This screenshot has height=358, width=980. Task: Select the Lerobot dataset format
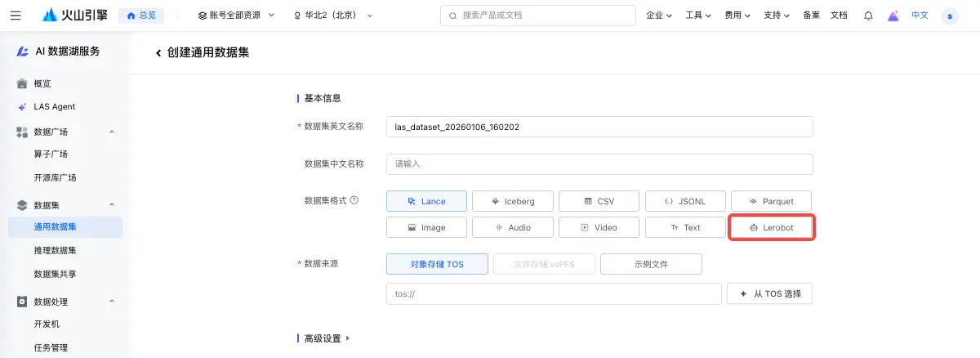point(772,227)
